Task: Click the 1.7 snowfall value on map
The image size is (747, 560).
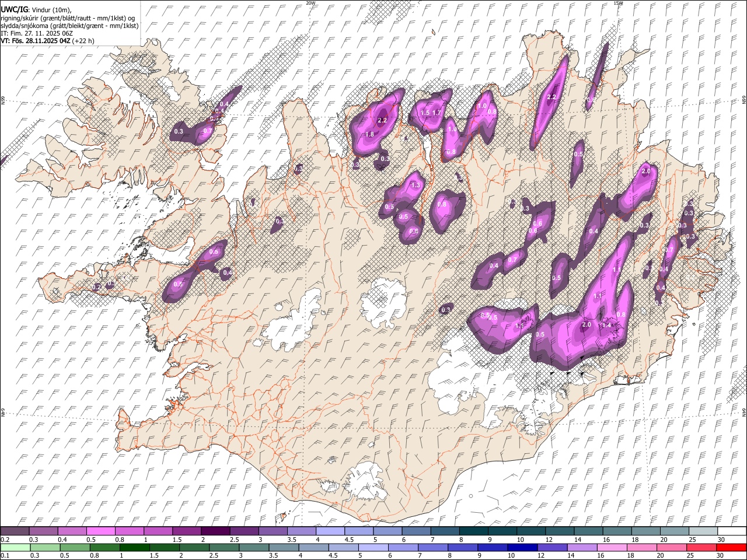Action: [436, 113]
